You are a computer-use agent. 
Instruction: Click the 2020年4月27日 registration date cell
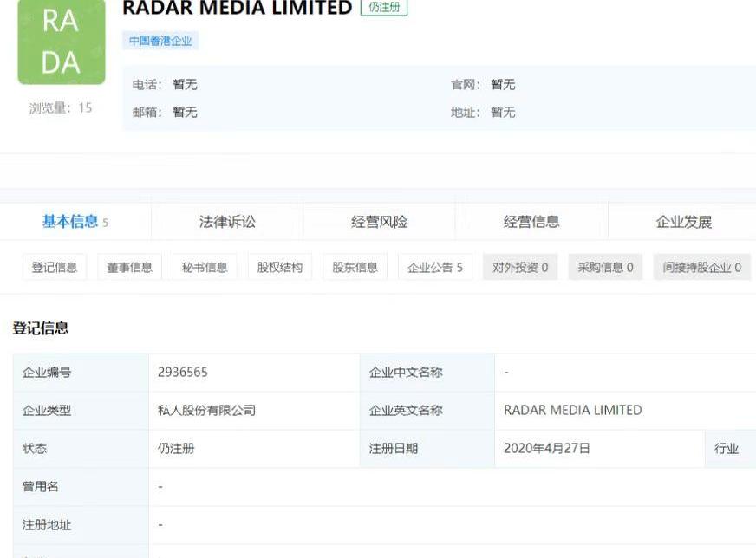tap(547, 449)
